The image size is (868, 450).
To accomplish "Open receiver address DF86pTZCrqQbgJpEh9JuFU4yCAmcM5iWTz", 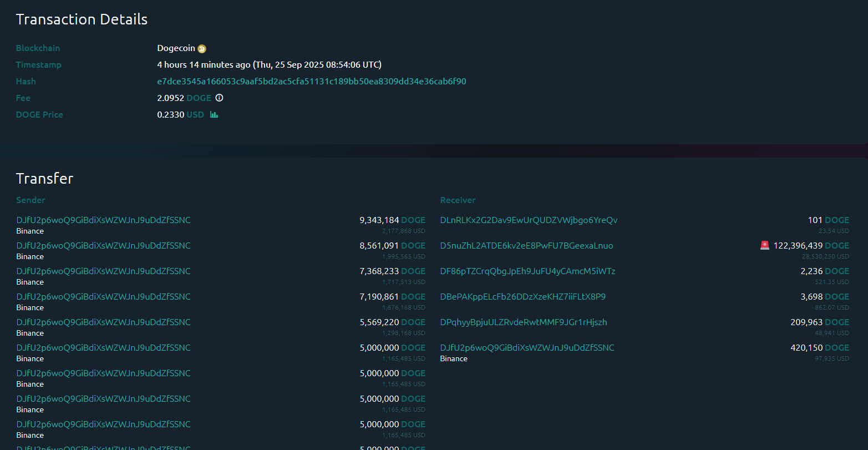I will [x=527, y=271].
